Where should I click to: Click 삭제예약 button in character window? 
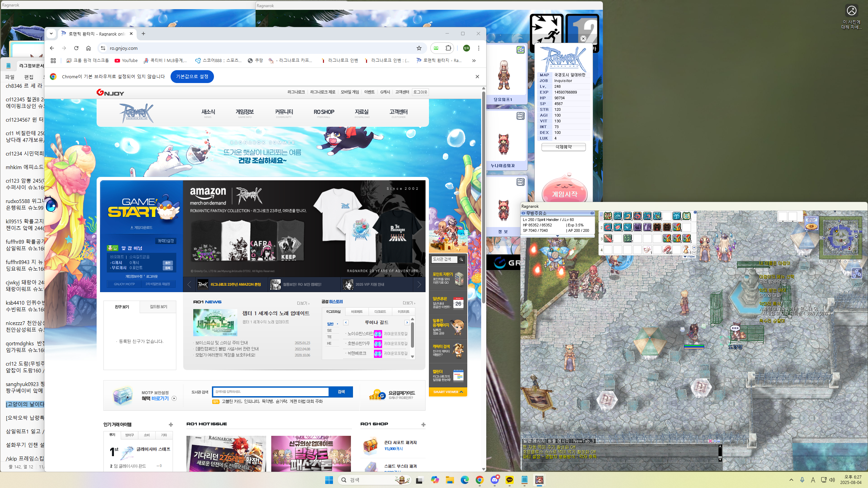click(564, 147)
